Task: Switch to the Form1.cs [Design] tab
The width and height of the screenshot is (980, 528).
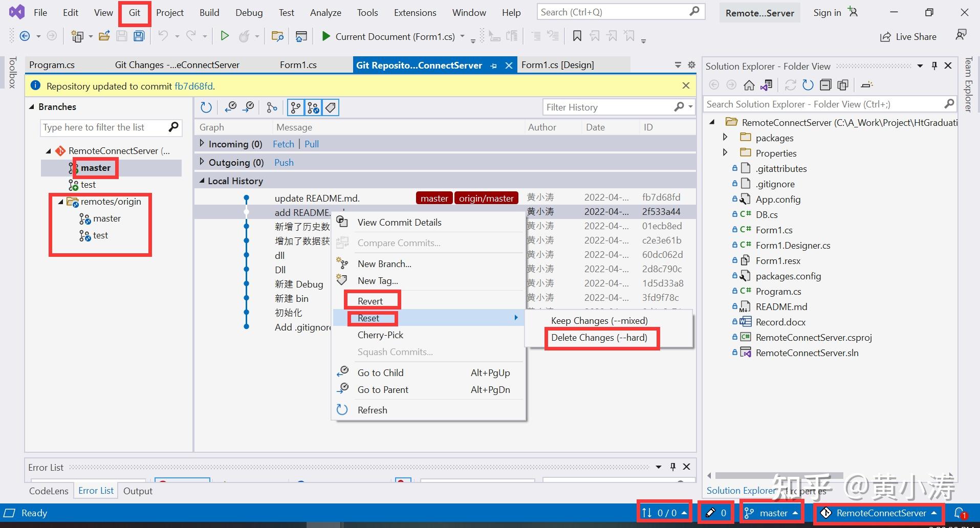Action: pyautogui.click(x=558, y=65)
